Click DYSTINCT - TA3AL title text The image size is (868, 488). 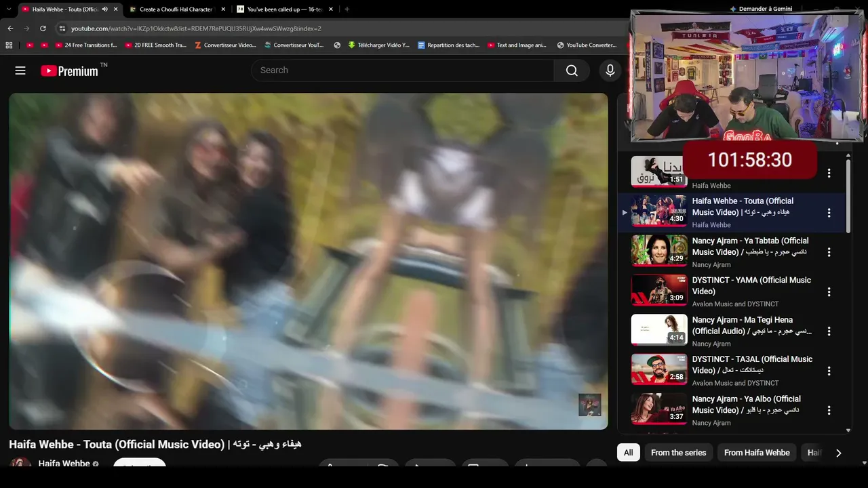click(x=752, y=365)
